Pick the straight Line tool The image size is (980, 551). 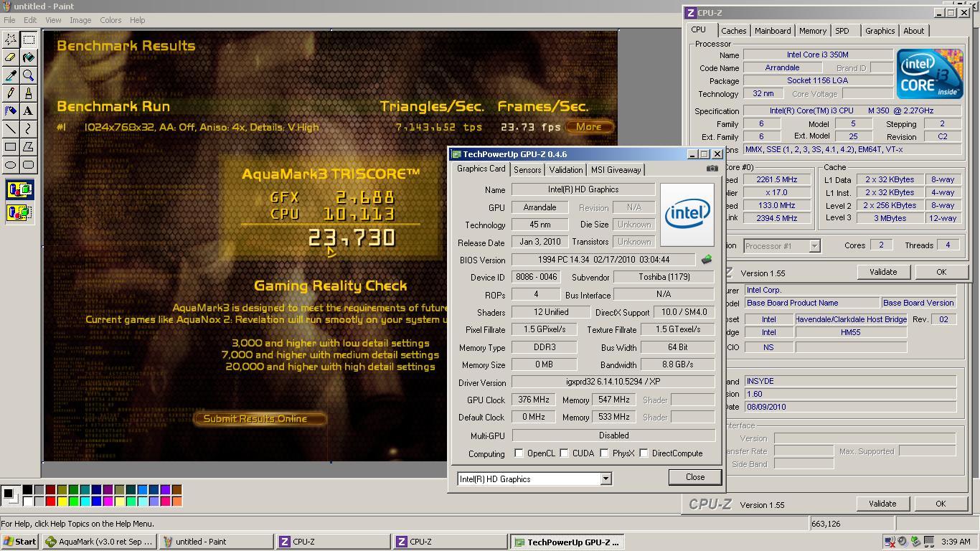[x=11, y=129]
